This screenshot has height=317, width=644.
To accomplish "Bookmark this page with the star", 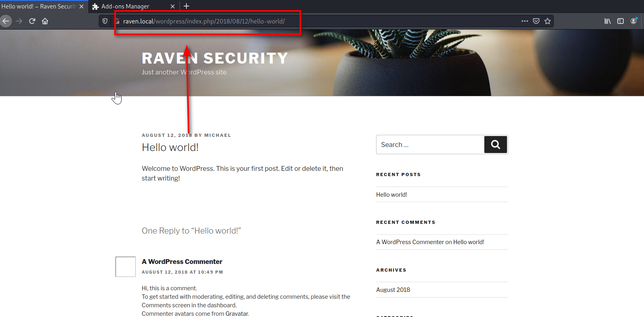I will tap(548, 21).
